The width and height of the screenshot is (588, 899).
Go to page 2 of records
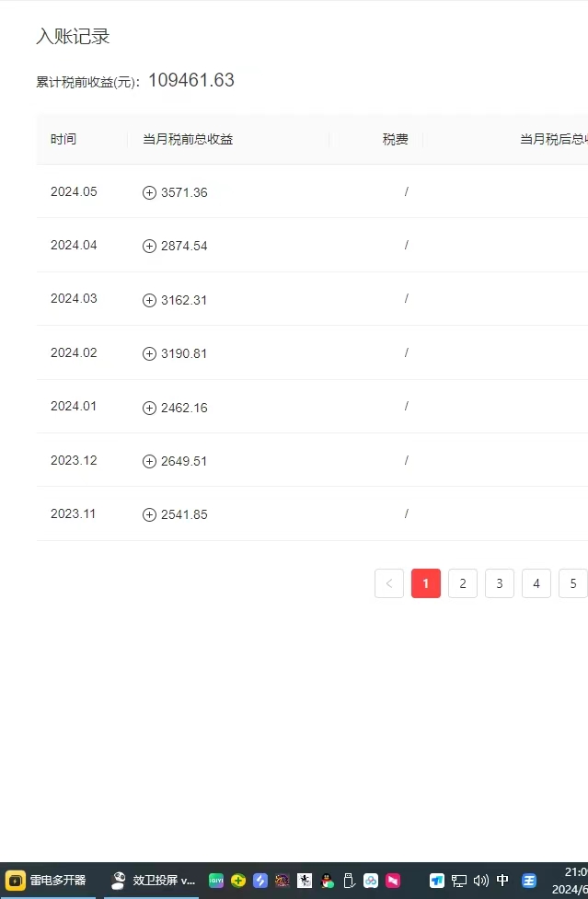(x=462, y=583)
